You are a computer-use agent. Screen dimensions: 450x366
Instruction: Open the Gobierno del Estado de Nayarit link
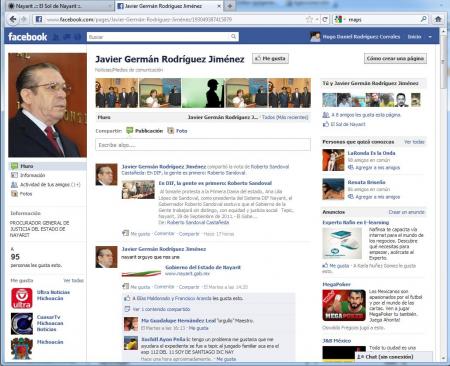tap(203, 267)
